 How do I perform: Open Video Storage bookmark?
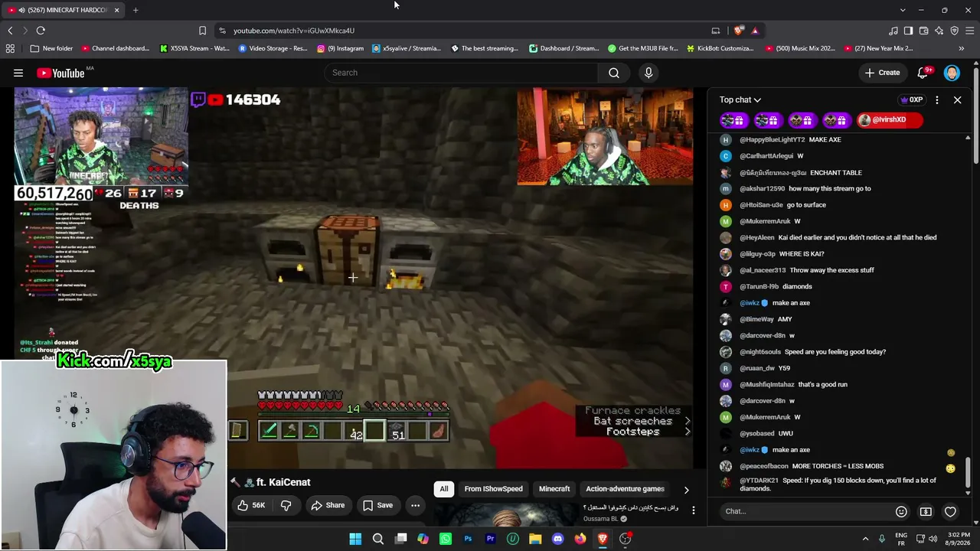[x=273, y=48]
